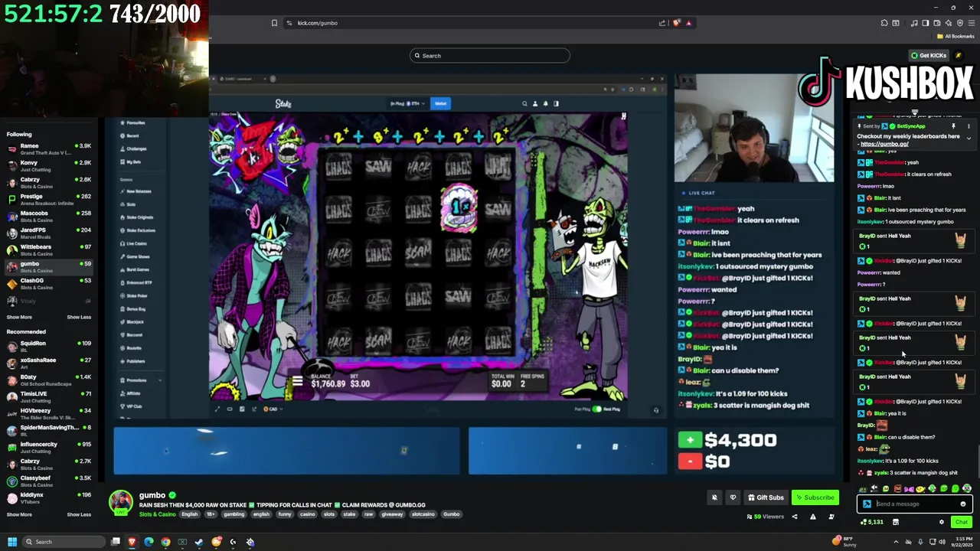The height and width of the screenshot is (551, 980).
Task: Click the taskbar volume speaker icon
Action: [x=942, y=542]
